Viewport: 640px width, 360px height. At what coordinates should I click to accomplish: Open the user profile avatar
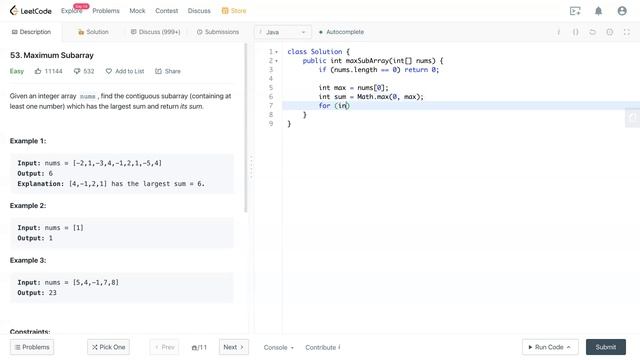[x=622, y=11]
